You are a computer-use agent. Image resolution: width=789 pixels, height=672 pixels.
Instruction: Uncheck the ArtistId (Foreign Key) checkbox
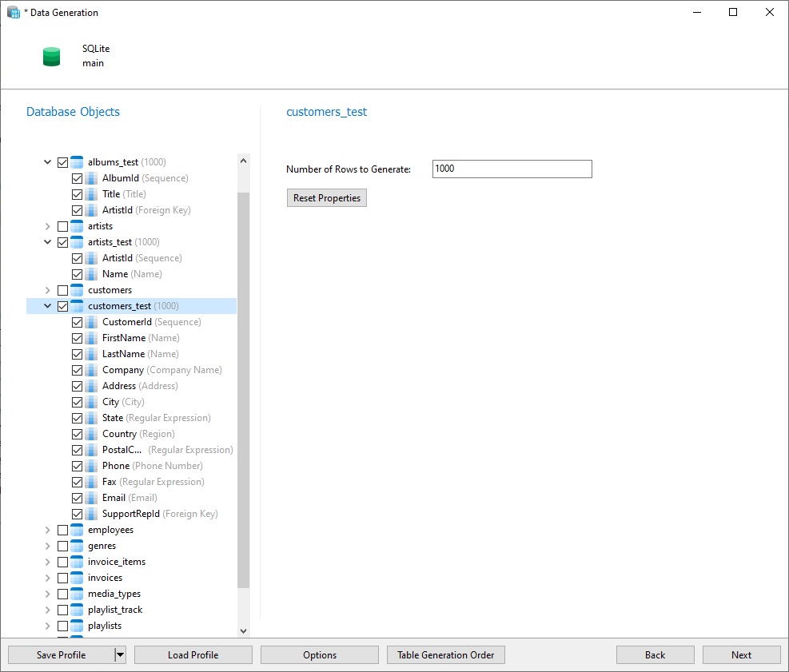[77, 210]
